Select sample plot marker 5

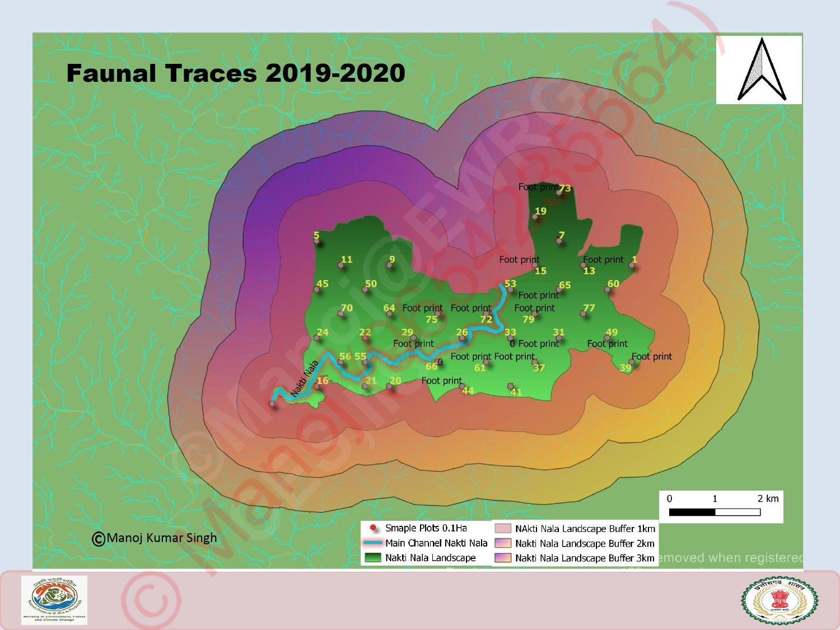pyautogui.click(x=316, y=241)
